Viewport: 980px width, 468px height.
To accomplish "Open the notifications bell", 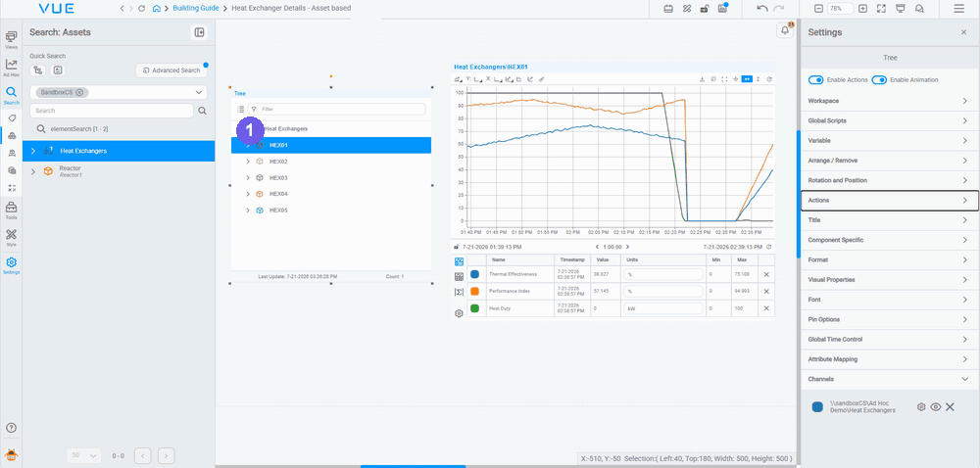I will coord(785,30).
